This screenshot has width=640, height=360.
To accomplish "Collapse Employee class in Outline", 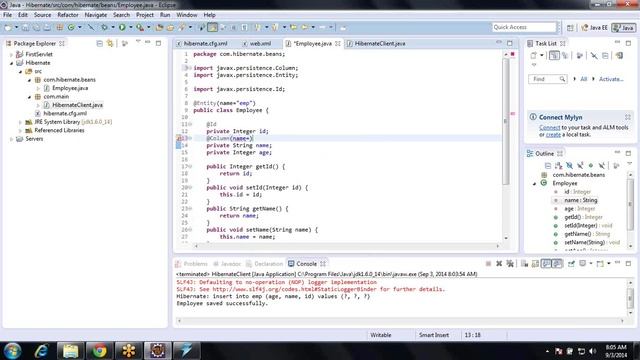I will (x=534, y=184).
